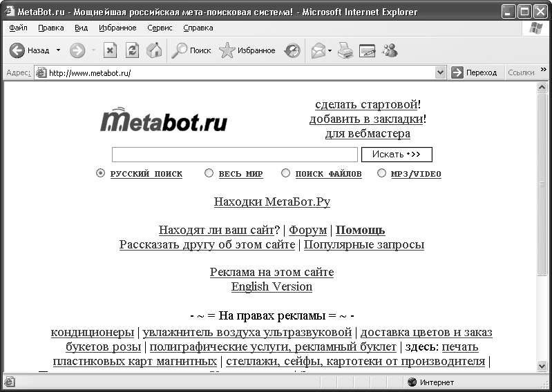The image size is (552, 392).
Task: Click 'увлажнитель воздуха ультразвуковой' link
Action: (247, 332)
